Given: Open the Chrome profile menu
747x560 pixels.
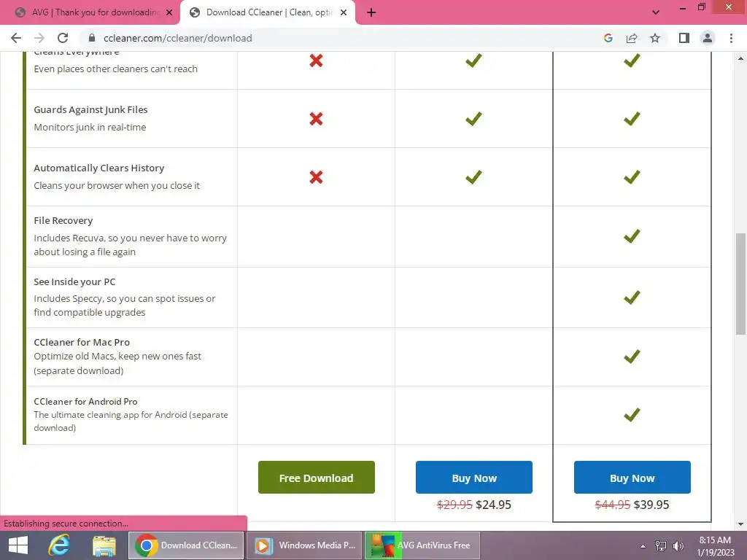Looking at the screenshot, I should pos(708,38).
